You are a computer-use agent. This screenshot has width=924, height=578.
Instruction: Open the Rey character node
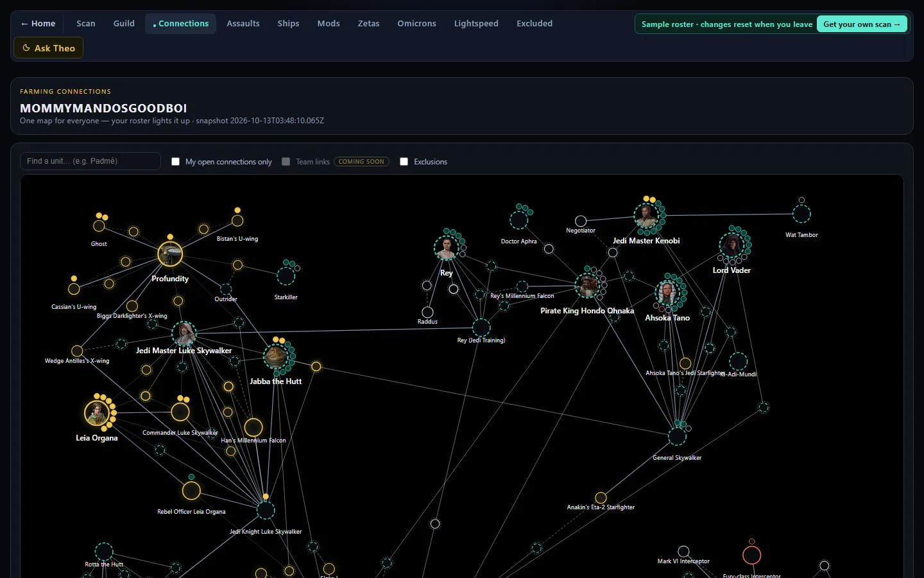point(447,248)
